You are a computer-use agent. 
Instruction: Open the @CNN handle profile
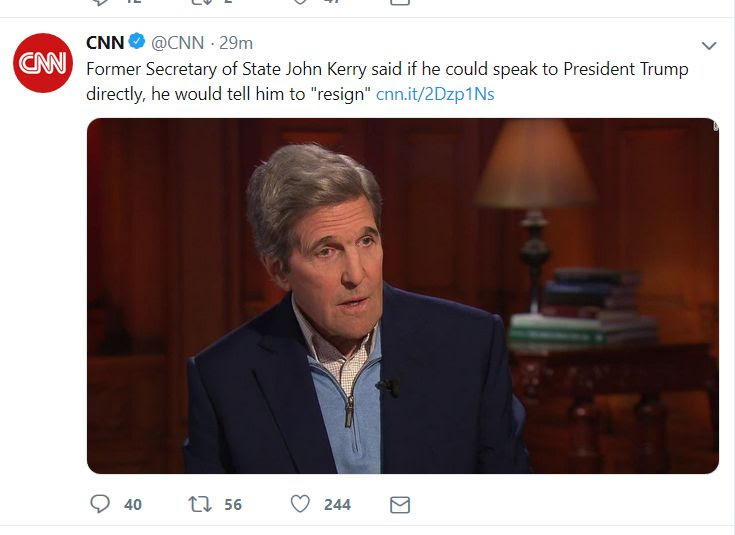178,43
